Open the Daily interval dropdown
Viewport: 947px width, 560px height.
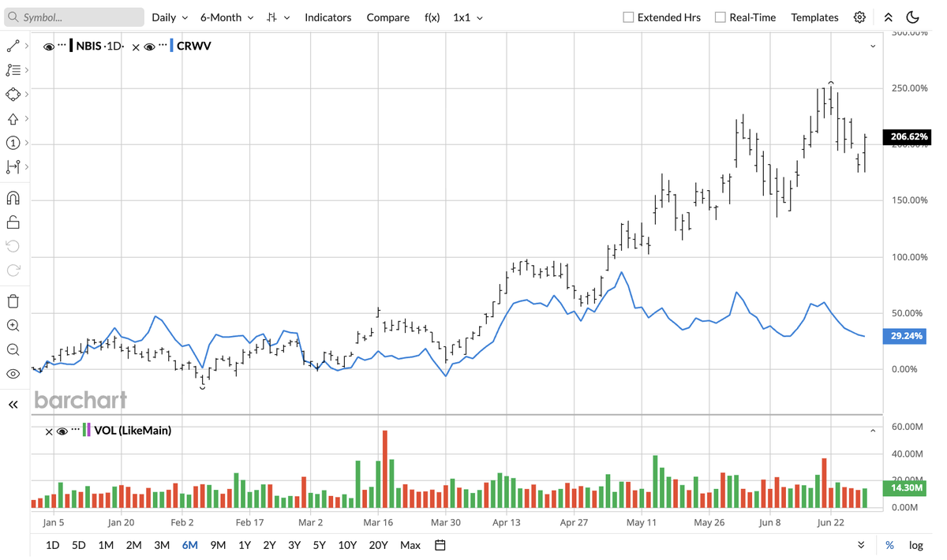point(170,17)
